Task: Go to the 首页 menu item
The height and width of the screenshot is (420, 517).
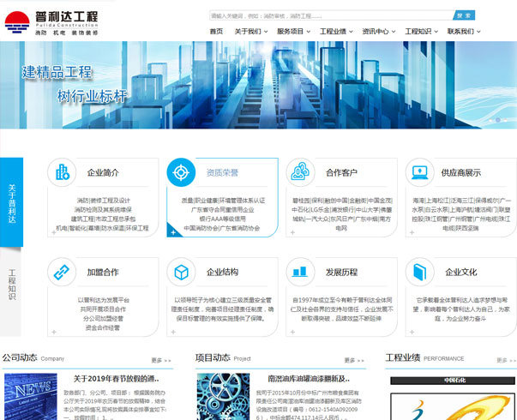Action: tap(216, 32)
